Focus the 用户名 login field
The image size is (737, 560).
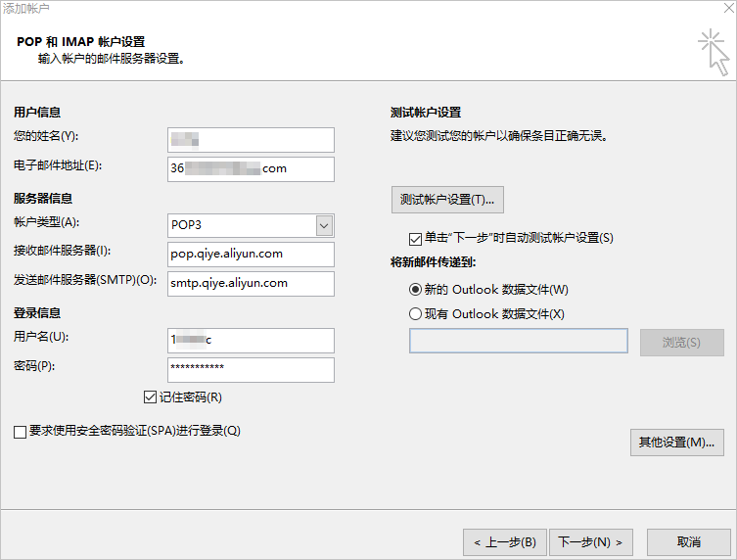coord(251,340)
